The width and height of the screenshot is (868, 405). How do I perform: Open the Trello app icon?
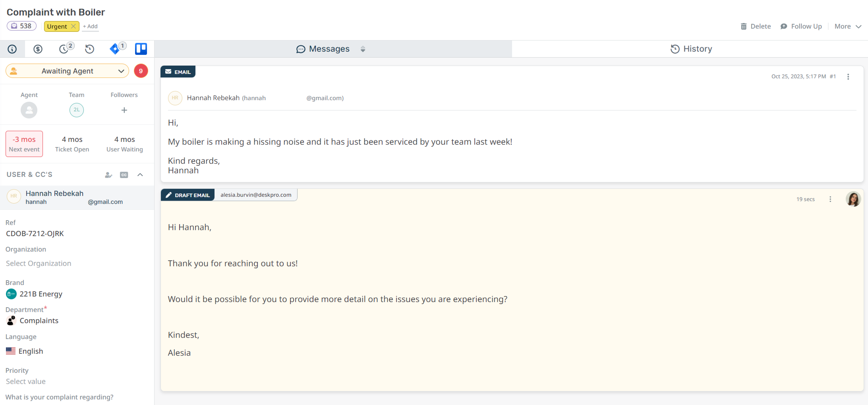coord(141,49)
